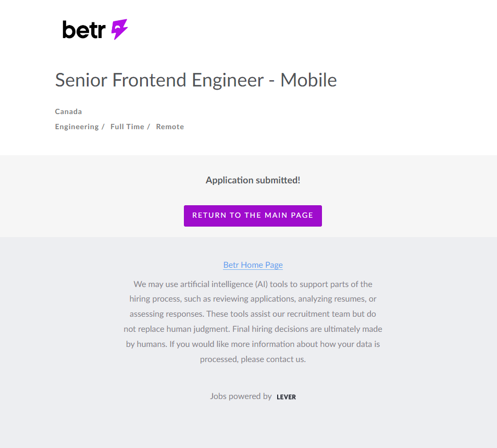Click the Full Time commitment label
The image size is (497, 448).
[127, 127]
